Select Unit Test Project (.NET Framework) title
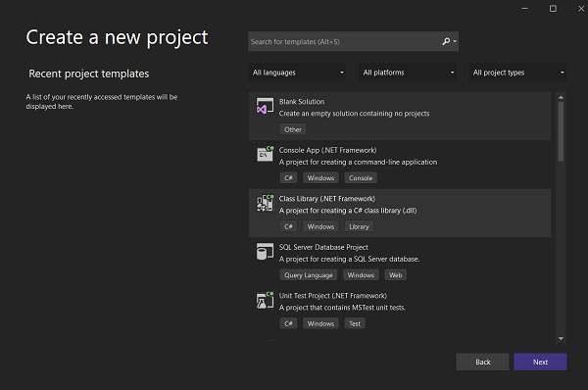588x390 pixels. pos(333,296)
